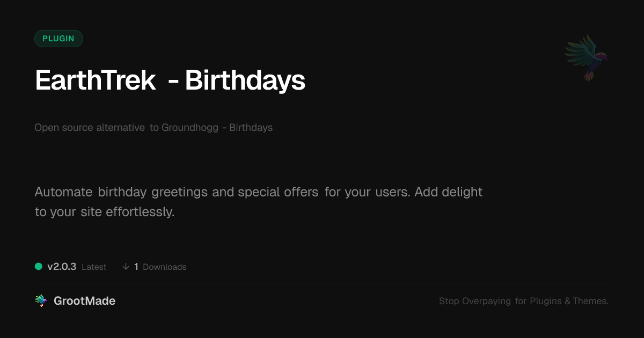Click the word Birthdays in the main title
Image resolution: width=644 pixels, height=338 pixels.
click(245, 80)
